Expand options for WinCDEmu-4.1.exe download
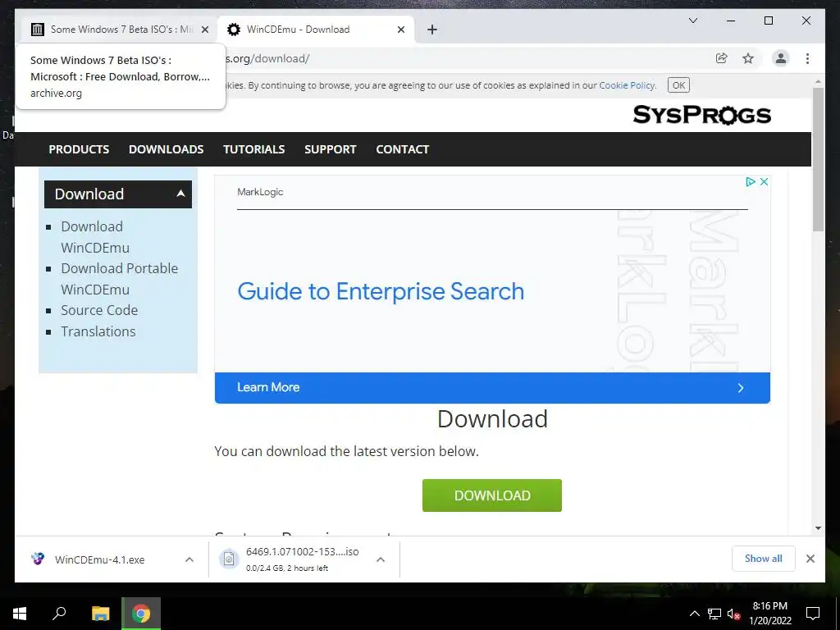Screen dimensions: 840x630 189,559
